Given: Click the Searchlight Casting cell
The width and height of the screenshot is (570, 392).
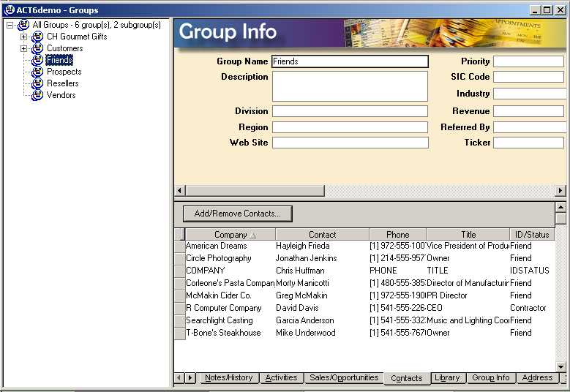Looking at the screenshot, I should click(x=230, y=320).
